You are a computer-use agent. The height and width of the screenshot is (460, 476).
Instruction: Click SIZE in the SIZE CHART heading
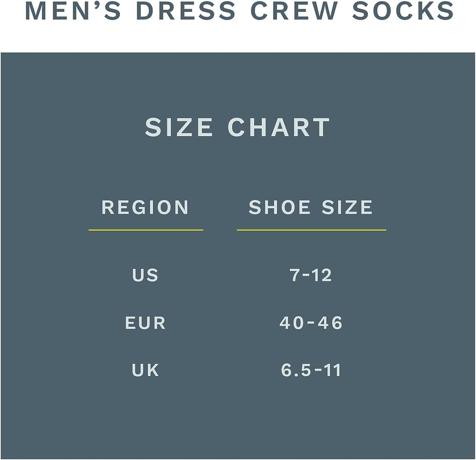[x=178, y=127]
